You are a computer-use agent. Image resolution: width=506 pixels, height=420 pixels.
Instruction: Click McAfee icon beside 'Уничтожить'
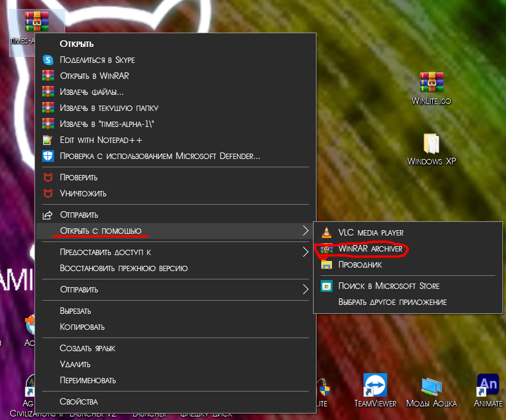[48, 193]
